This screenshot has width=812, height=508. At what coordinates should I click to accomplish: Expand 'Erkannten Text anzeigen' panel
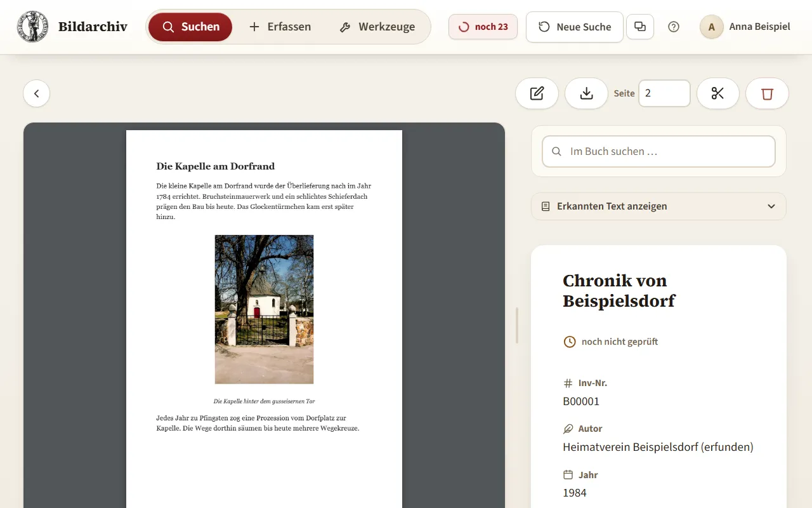click(658, 206)
